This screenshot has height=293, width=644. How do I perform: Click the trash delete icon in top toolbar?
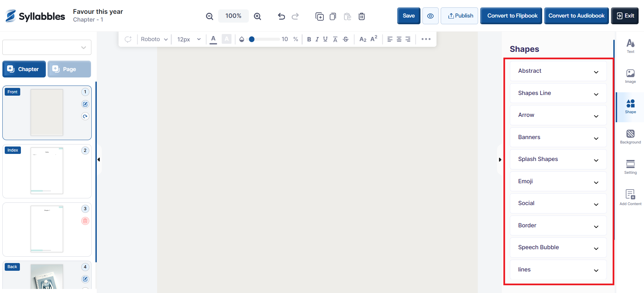point(361,16)
